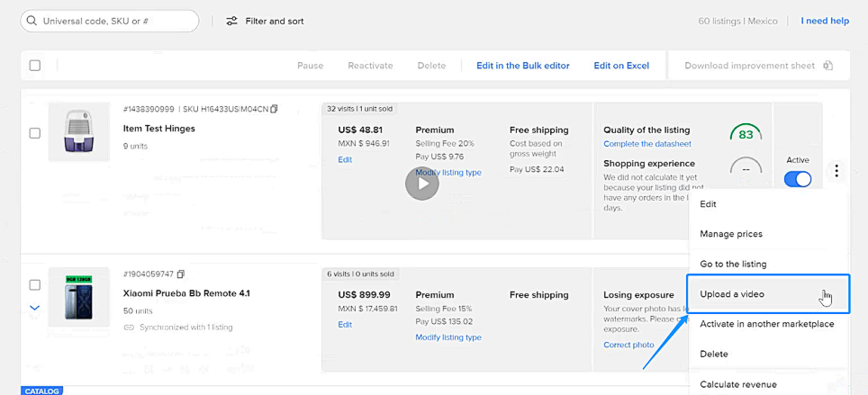The height and width of the screenshot is (395, 868).
Task: Choose Activate in another marketplace
Action: (768, 324)
